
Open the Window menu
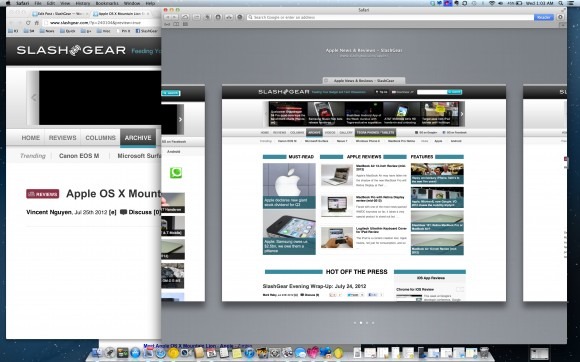(132, 3)
